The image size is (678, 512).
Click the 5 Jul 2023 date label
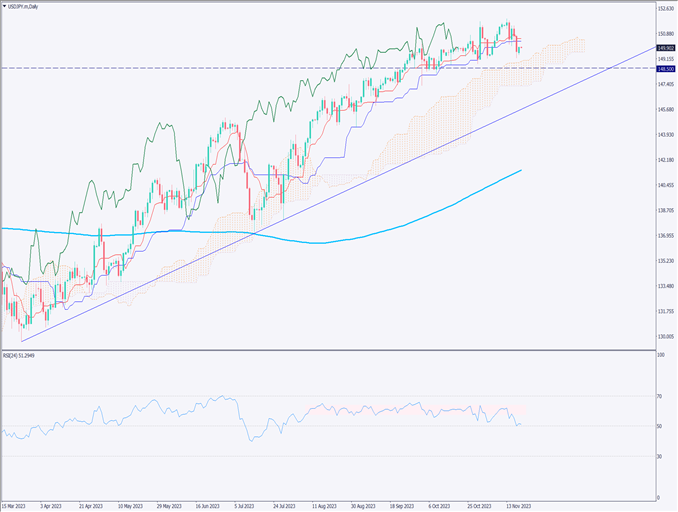point(245,506)
